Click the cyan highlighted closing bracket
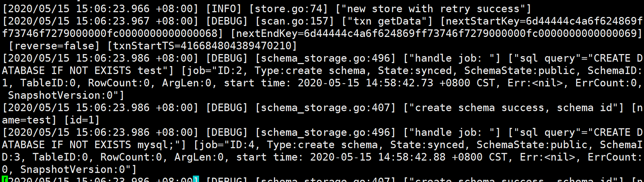Image resolution: width=644 pixels, height=182 pixels. (x=196, y=179)
